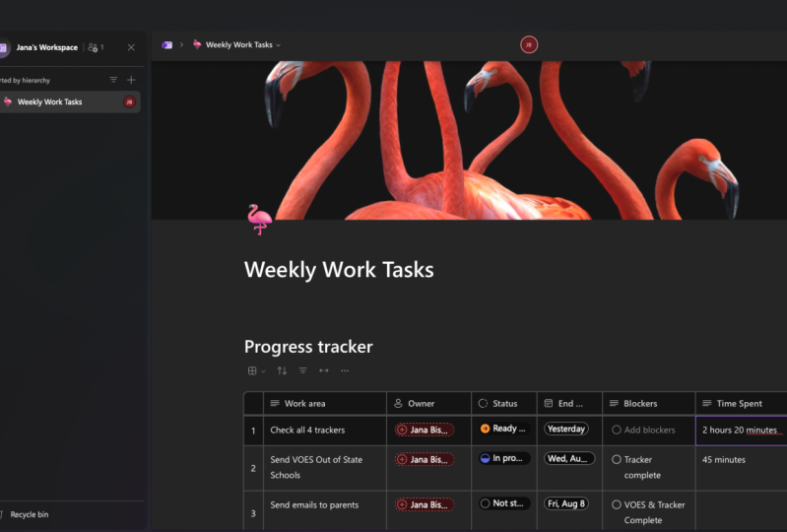The image size is (787, 532).
Task: Click the flamingo icon beside sidebar page
Action: [x=8, y=101]
